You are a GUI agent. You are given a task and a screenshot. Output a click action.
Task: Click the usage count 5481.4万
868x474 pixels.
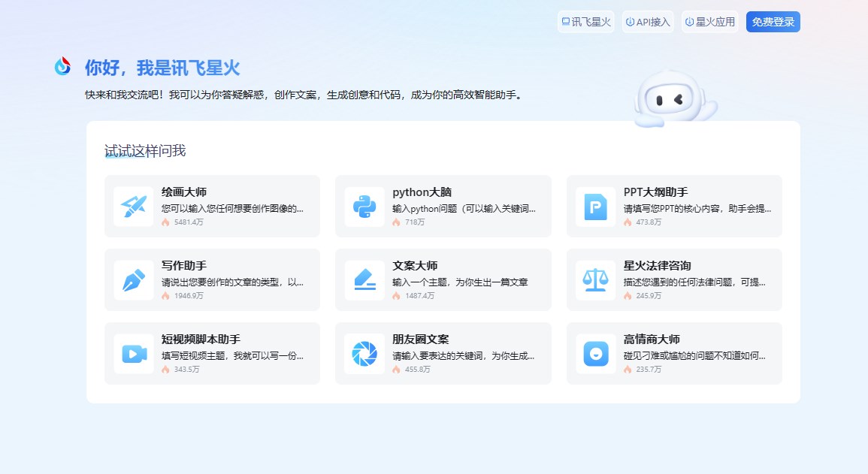point(189,222)
